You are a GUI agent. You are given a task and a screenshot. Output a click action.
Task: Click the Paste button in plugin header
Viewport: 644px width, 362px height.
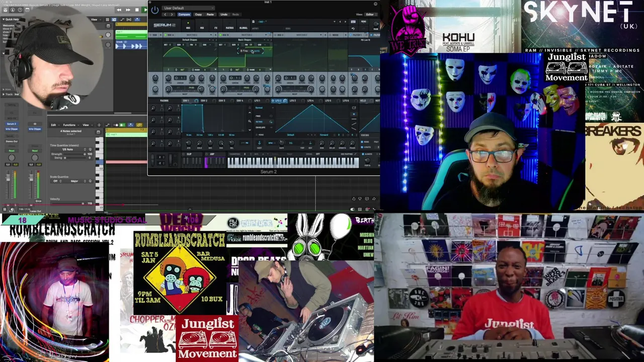point(210,15)
